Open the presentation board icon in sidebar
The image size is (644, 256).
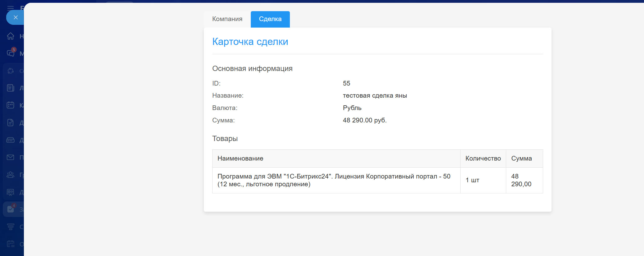[11, 192]
